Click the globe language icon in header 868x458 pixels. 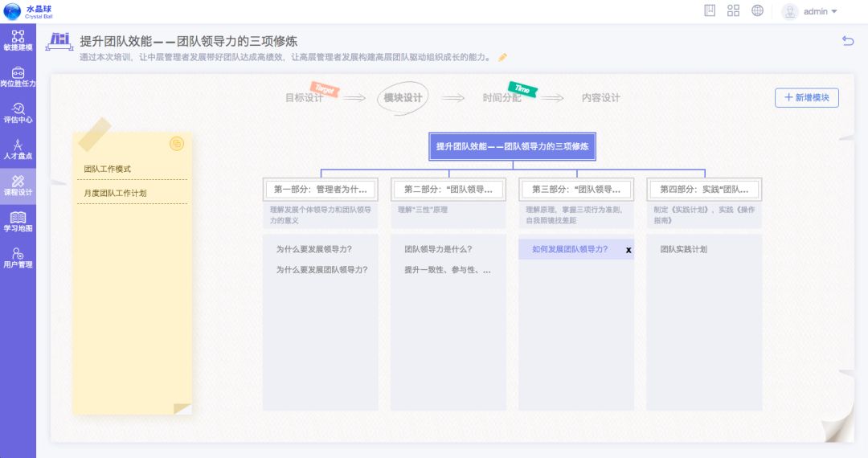[757, 10]
